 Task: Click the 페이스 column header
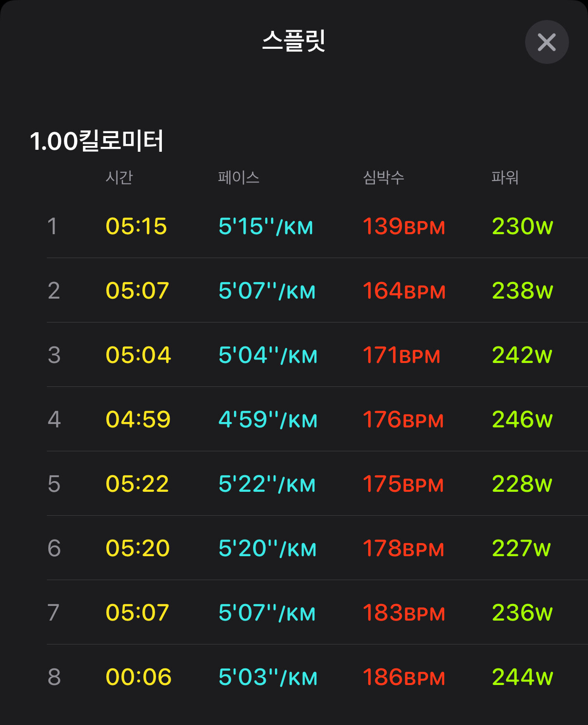238,177
